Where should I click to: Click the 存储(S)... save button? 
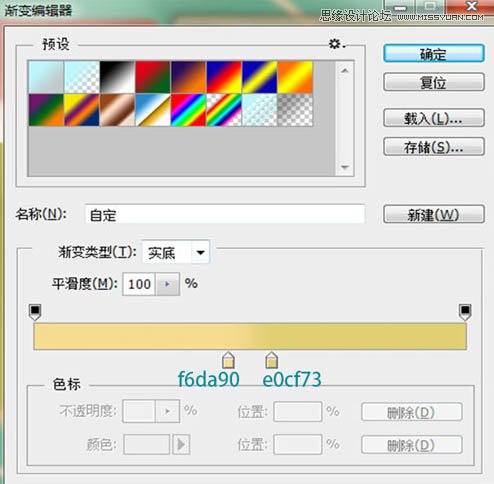tap(434, 147)
